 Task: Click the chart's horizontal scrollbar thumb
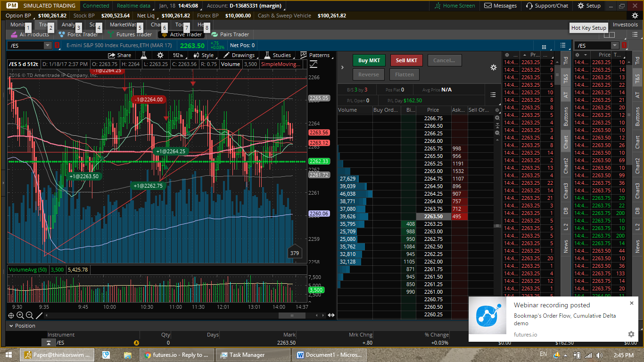(x=292, y=315)
